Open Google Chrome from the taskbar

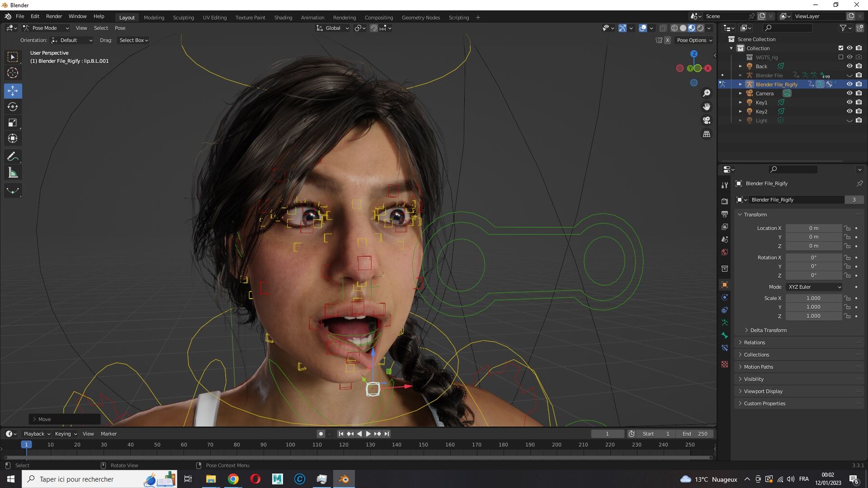[233, 479]
